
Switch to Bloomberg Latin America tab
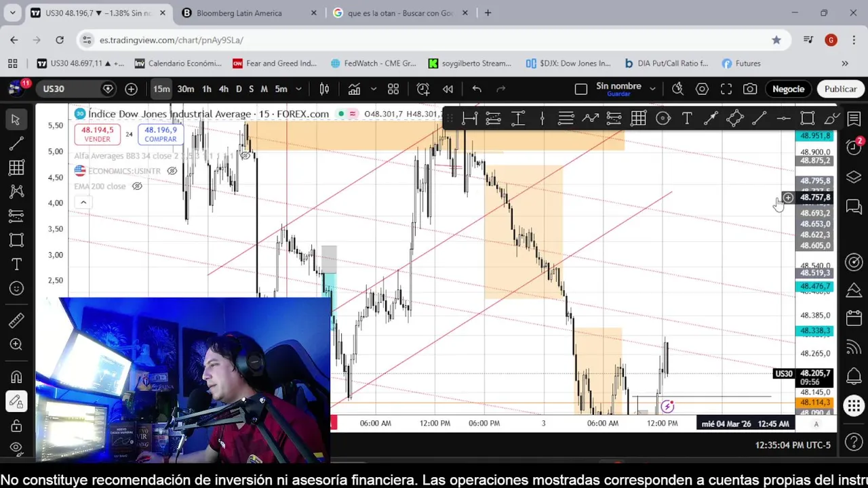click(247, 13)
